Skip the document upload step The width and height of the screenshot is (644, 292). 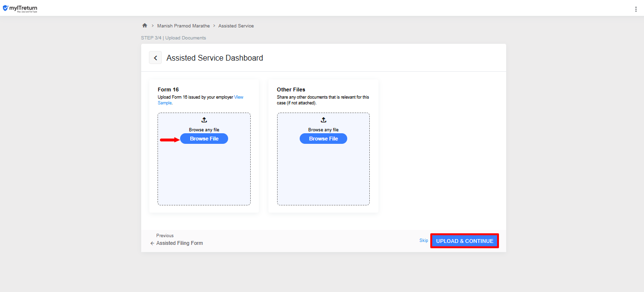[424, 241]
